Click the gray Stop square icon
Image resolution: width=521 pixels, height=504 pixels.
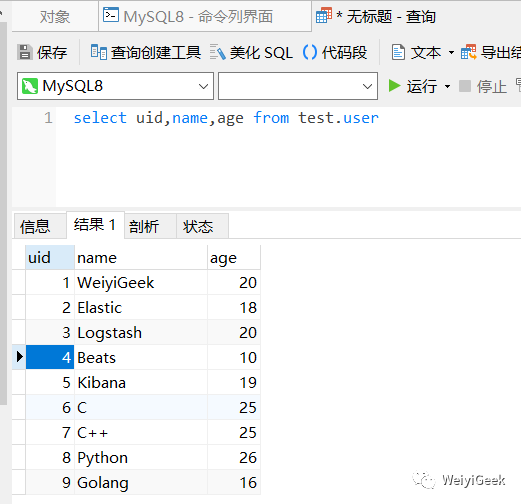tap(465, 86)
